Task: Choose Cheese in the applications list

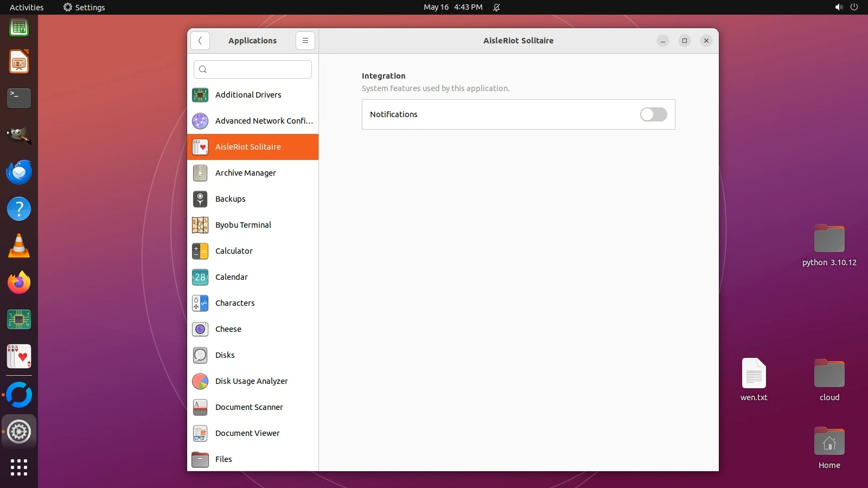Action: click(253, 329)
